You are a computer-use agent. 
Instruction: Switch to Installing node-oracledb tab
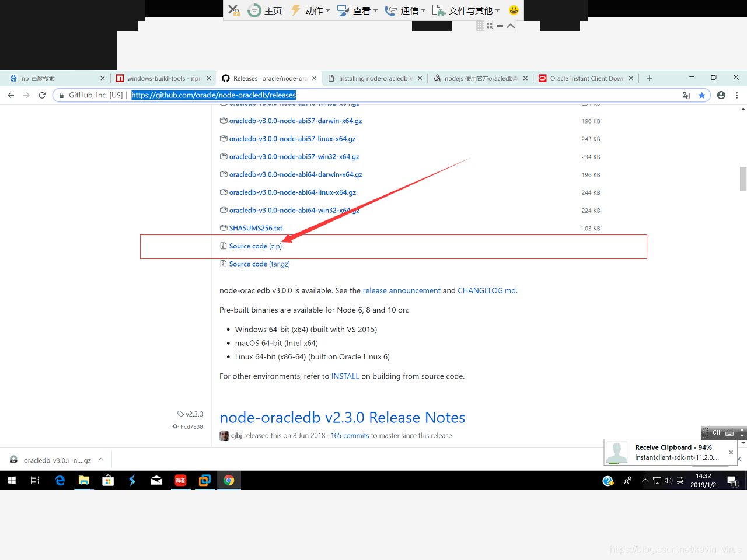373,78
